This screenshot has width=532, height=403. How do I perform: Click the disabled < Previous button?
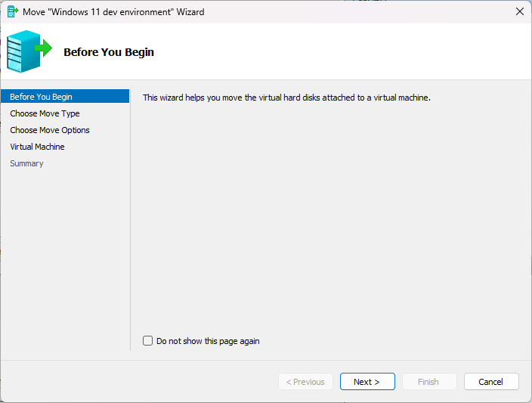coord(305,382)
